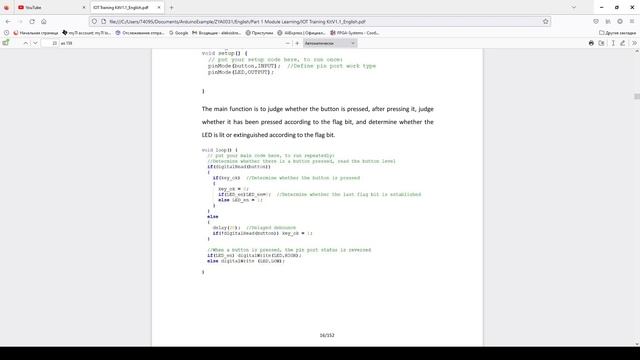Click the 'void setup()' code line
Image resolution: width=640 pixels, height=360 pixels.
[224, 53]
